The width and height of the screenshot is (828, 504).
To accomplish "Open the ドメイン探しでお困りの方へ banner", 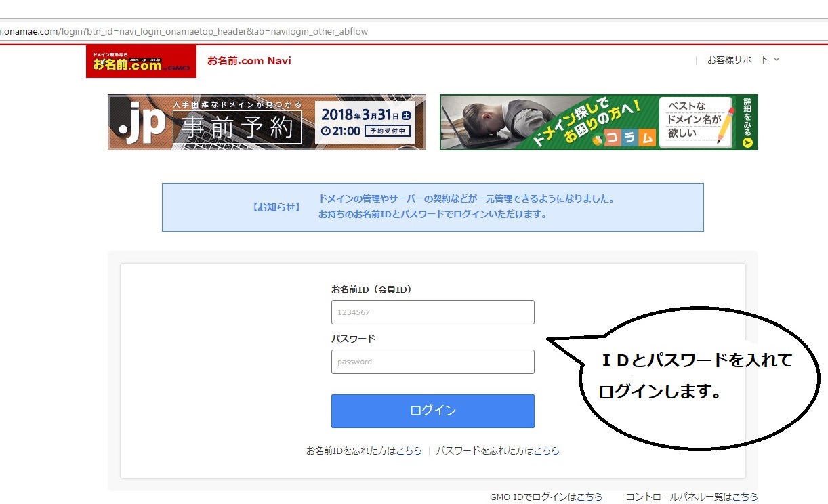I will coord(599,122).
